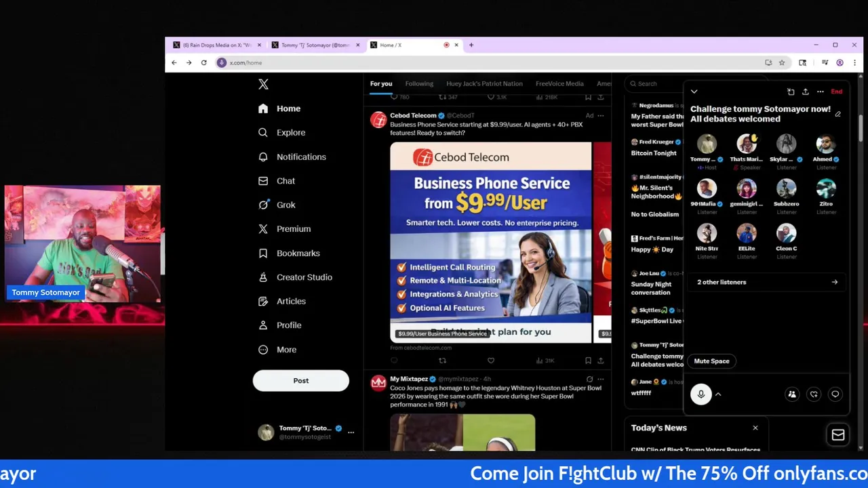Toggle the Space microphone button
868x488 pixels.
pos(701,394)
